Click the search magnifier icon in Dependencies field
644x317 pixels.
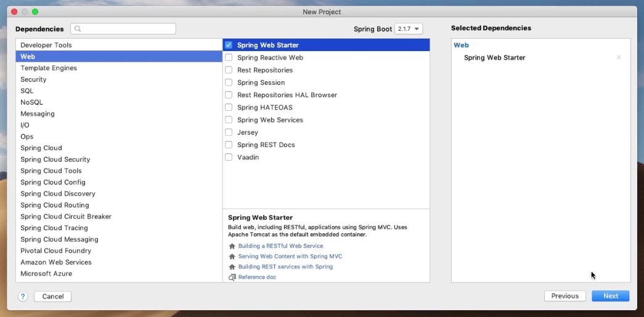point(78,29)
